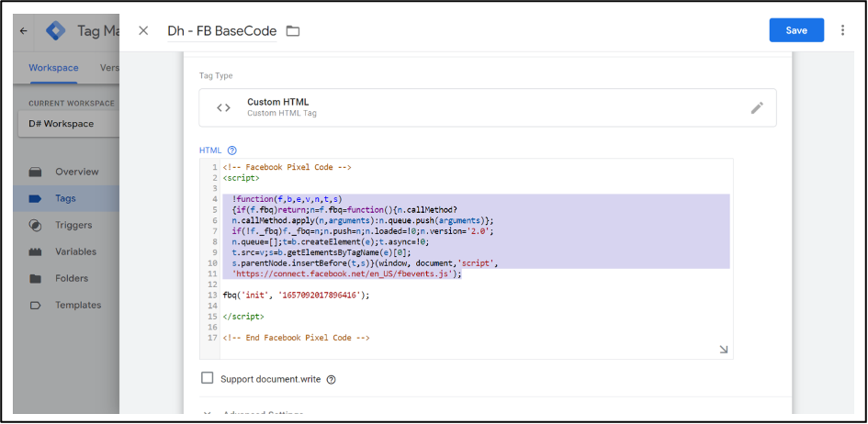Open Tags in the sidebar
The height and width of the screenshot is (424, 868).
coord(66,198)
